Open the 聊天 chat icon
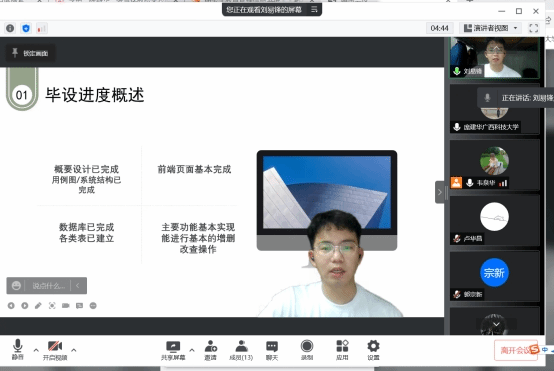Screen dimensions: 554x371 click(272, 350)
